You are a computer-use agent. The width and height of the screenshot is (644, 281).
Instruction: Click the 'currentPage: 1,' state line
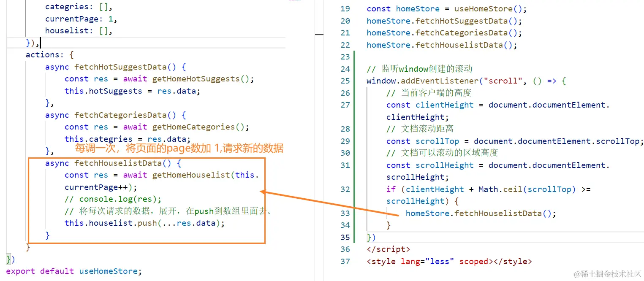[x=81, y=19]
